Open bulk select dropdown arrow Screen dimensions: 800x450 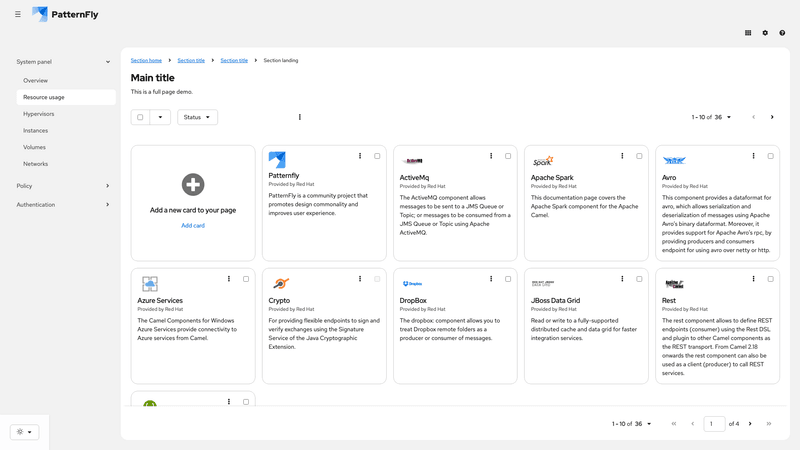[160, 117]
